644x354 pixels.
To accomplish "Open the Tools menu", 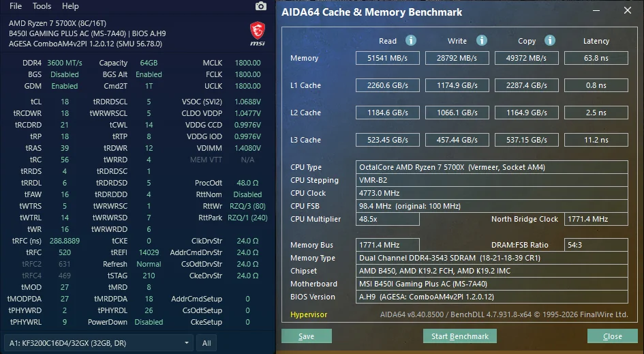I will coord(42,6).
